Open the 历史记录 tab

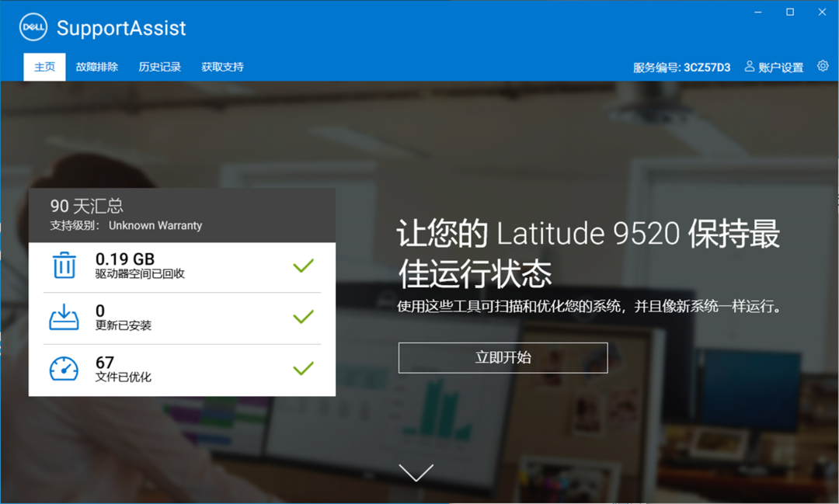tap(159, 67)
